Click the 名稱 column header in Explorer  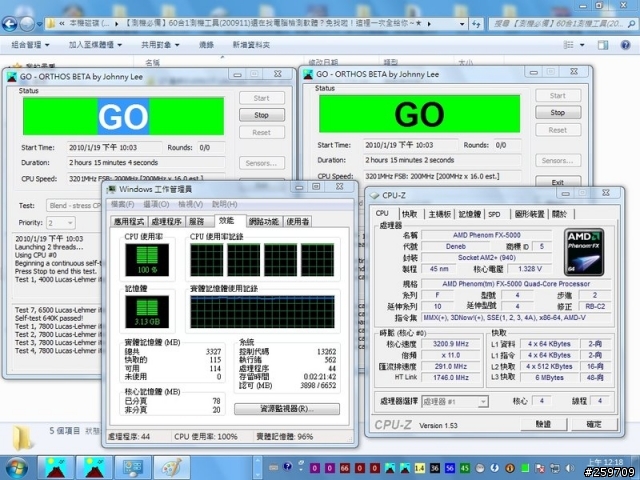pyautogui.click(x=153, y=62)
